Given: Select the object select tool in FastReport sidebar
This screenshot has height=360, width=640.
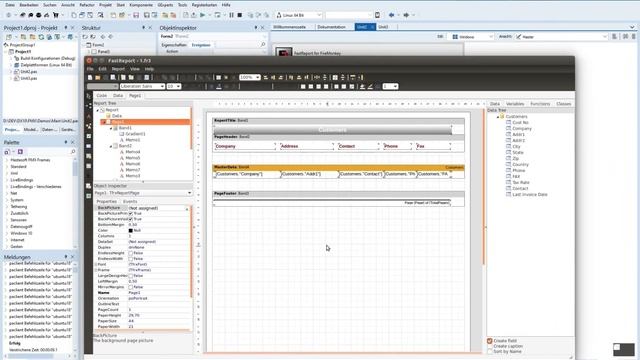Looking at the screenshot, I should point(89,96).
